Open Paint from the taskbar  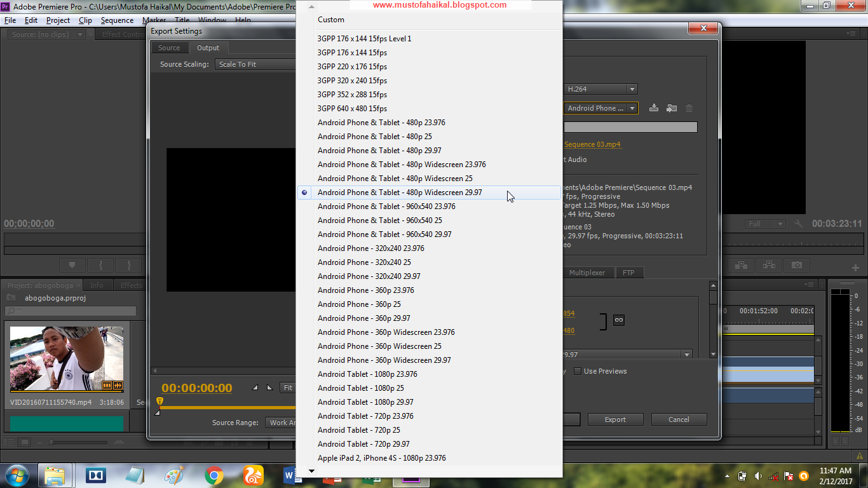coord(175,475)
